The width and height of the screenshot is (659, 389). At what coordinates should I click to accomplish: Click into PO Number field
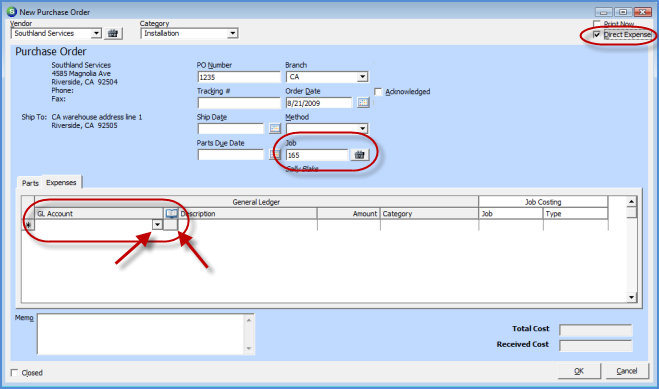pyautogui.click(x=239, y=77)
